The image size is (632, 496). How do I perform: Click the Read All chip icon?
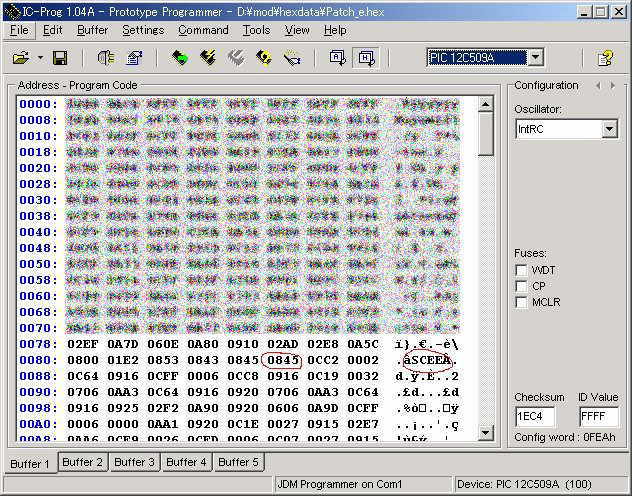coord(180,58)
